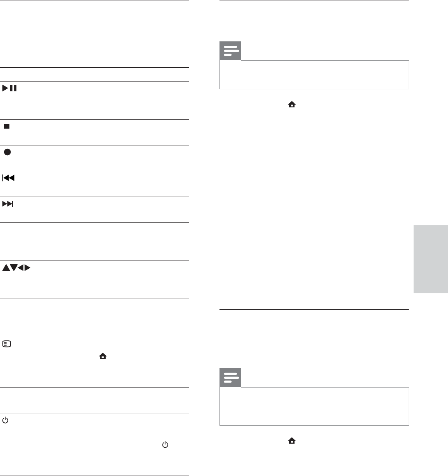This screenshot has height=476, width=448.
Task: Click the up arrow navigation icon
Action: [x=6, y=267]
